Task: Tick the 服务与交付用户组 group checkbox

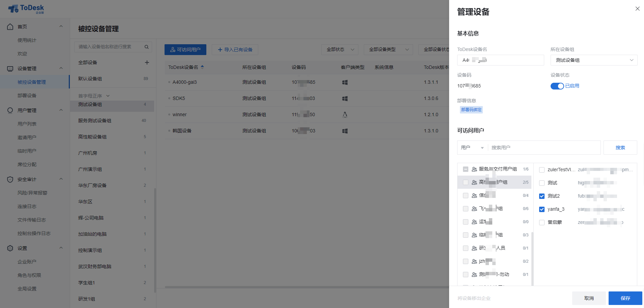Action: point(466,169)
